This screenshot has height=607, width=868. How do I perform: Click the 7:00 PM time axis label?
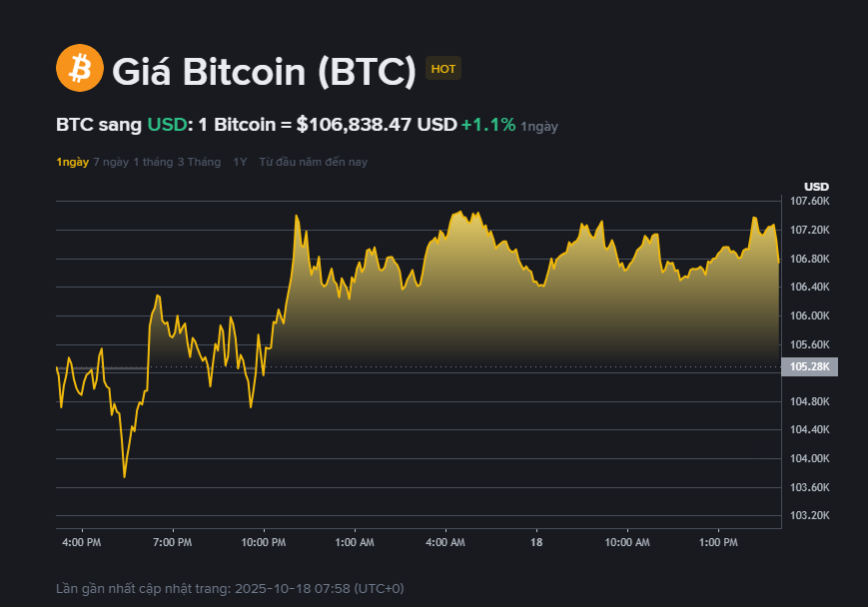(x=172, y=542)
